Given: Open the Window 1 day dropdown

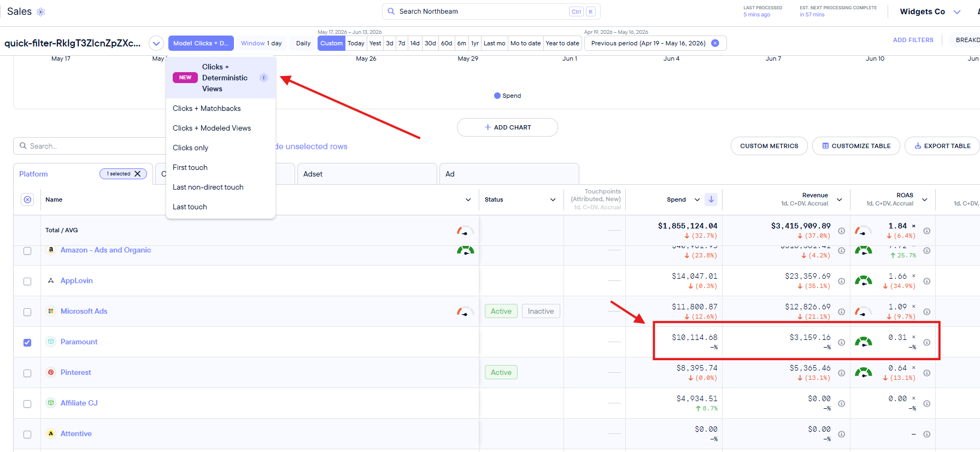Looking at the screenshot, I should [261, 43].
